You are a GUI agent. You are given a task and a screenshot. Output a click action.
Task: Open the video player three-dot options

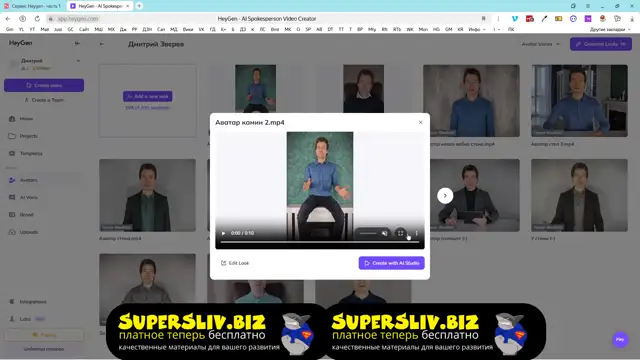pyautogui.click(x=416, y=233)
